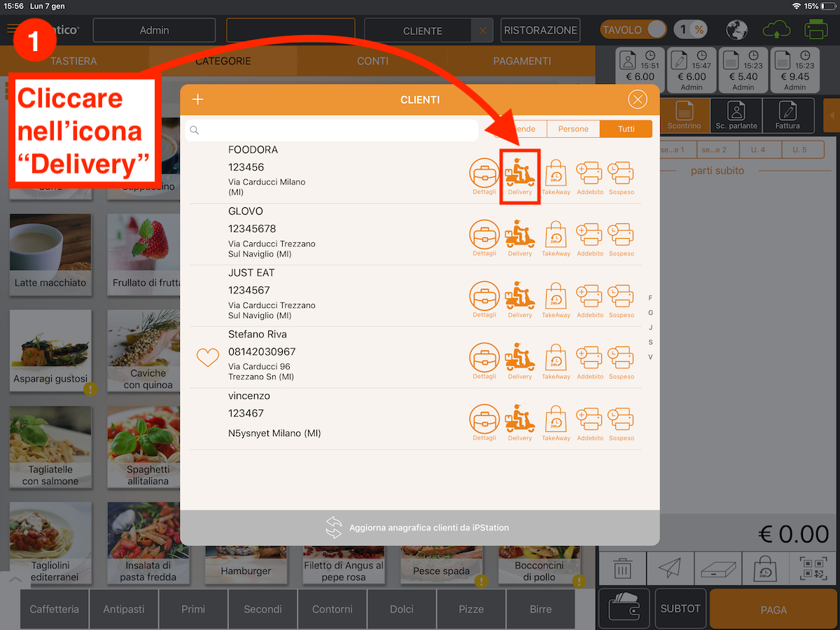This screenshot has height=630, width=840.
Task: Jump to letter G in index
Action: pos(650,313)
